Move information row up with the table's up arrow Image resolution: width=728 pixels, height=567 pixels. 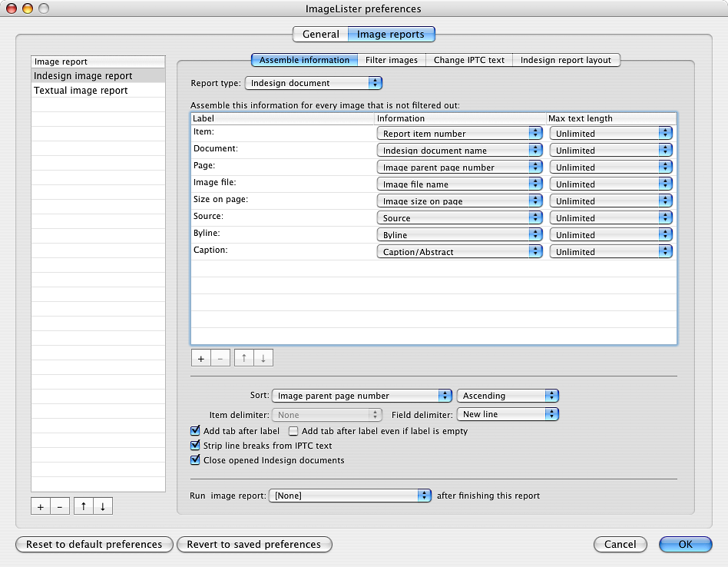(x=244, y=358)
